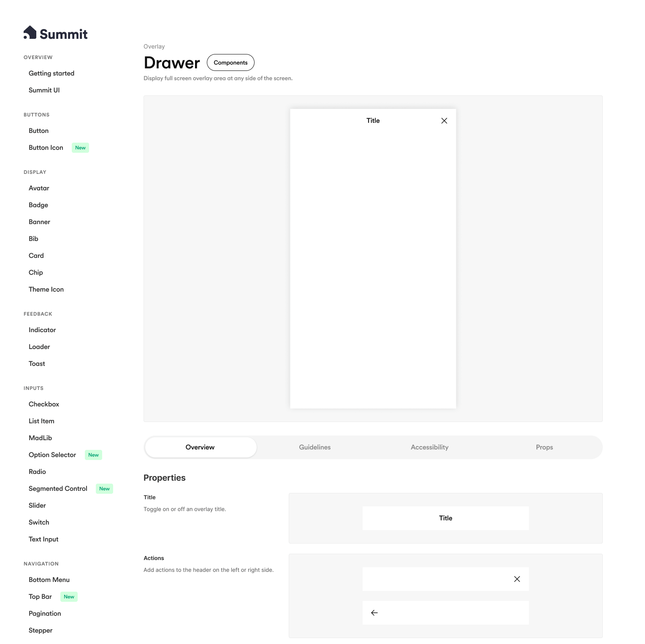Open the Radio component page
The height and width of the screenshot is (644, 645).
(37, 472)
